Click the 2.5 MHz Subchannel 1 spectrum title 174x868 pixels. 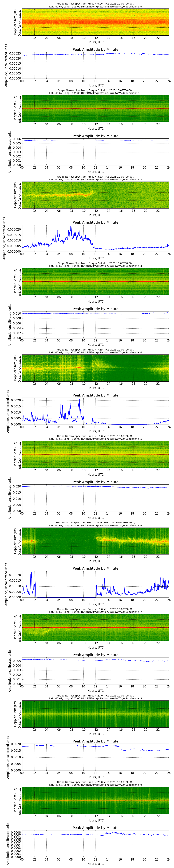pos(95,92)
